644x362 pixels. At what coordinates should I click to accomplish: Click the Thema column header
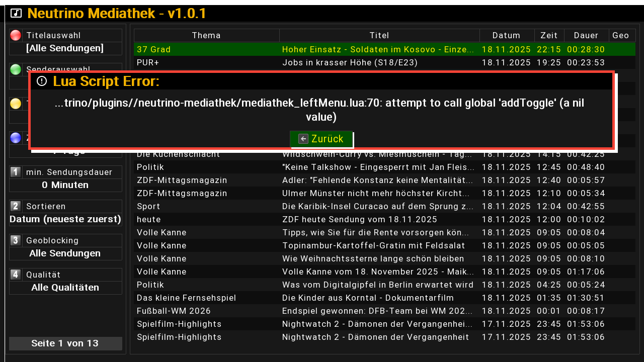tap(206, 35)
